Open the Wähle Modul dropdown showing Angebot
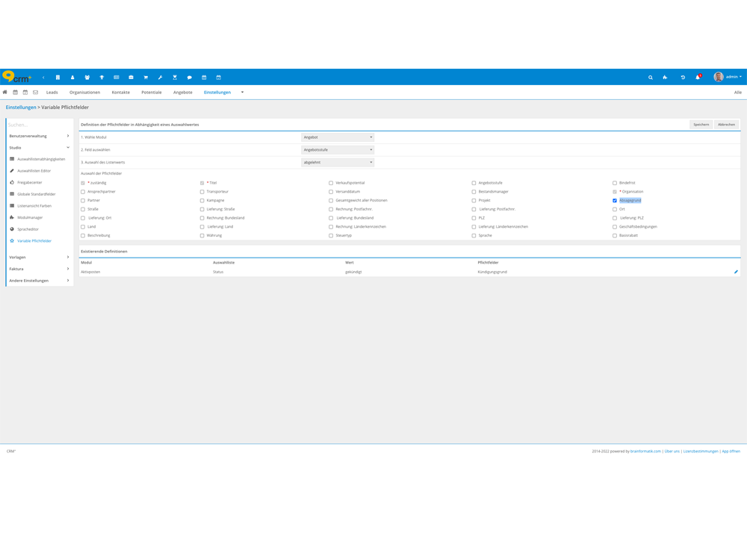This screenshot has height=560, width=747. click(336, 137)
